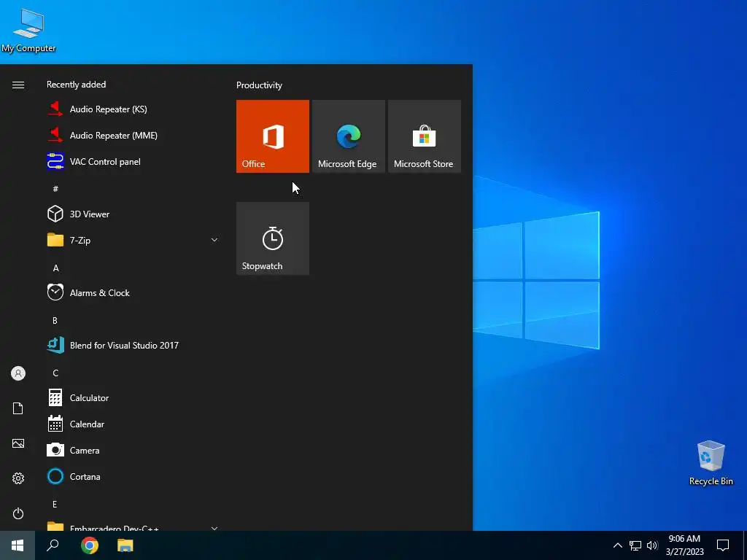Open VAC Control panel
This screenshot has width=747, height=560.
click(x=133, y=161)
